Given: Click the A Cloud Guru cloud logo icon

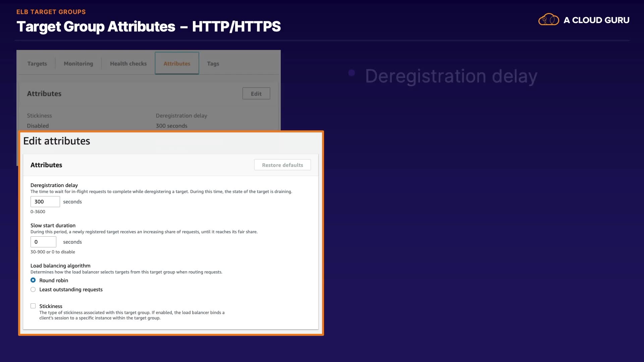Looking at the screenshot, I should 548,20.
